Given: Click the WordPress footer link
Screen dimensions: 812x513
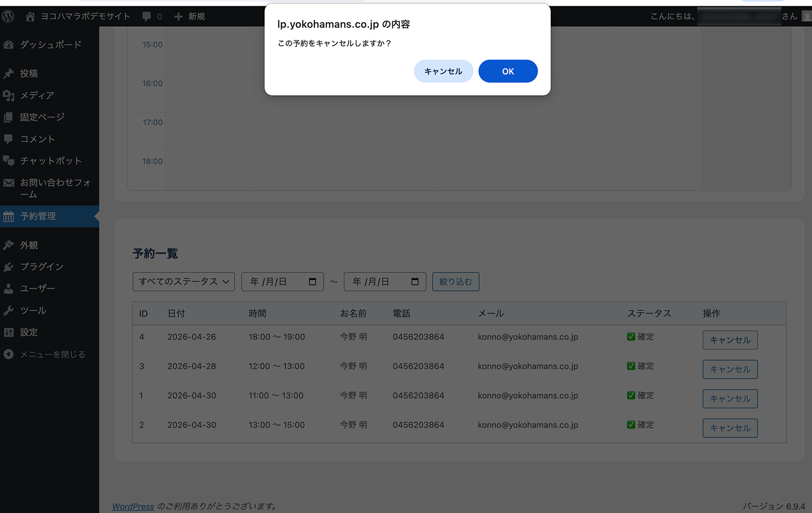Looking at the screenshot, I should (x=133, y=506).
